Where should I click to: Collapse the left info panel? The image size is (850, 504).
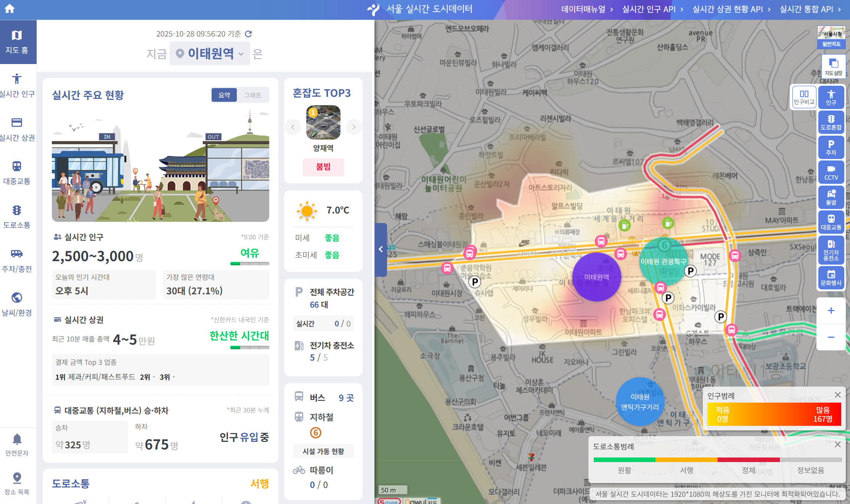[x=381, y=249]
